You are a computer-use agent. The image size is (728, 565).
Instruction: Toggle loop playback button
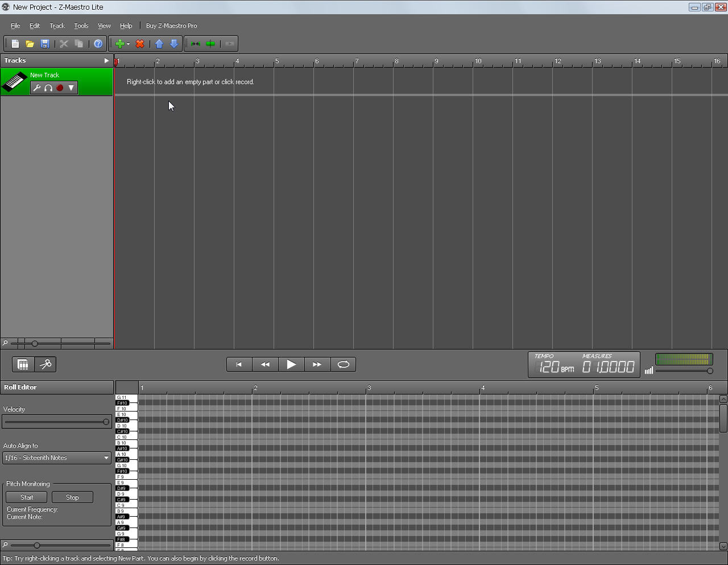click(x=344, y=364)
